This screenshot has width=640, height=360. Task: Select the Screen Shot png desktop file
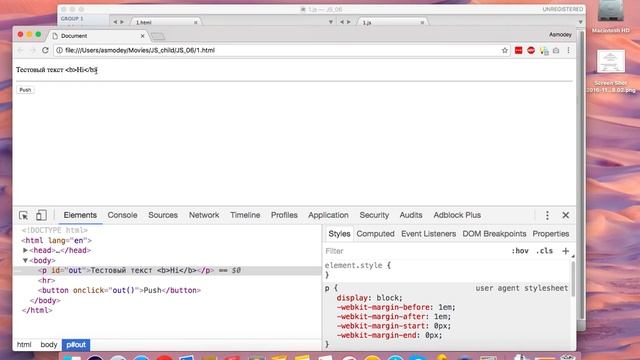click(611, 71)
